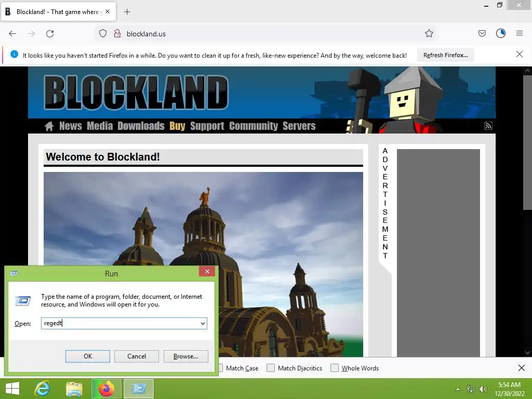Image resolution: width=532 pixels, height=399 pixels.
Task: Bookmark this page with the star
Action: (429, 34)
